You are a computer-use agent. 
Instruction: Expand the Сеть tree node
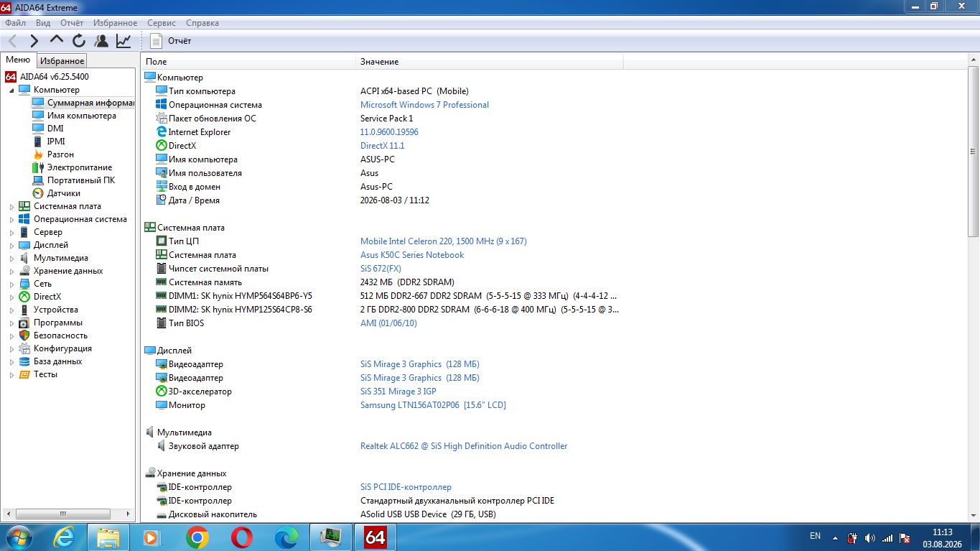(x=11, y=284)
